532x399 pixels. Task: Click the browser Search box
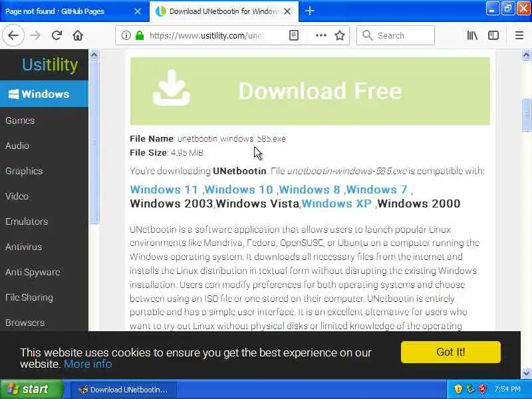pyautogui.click(x=396, y=35)
